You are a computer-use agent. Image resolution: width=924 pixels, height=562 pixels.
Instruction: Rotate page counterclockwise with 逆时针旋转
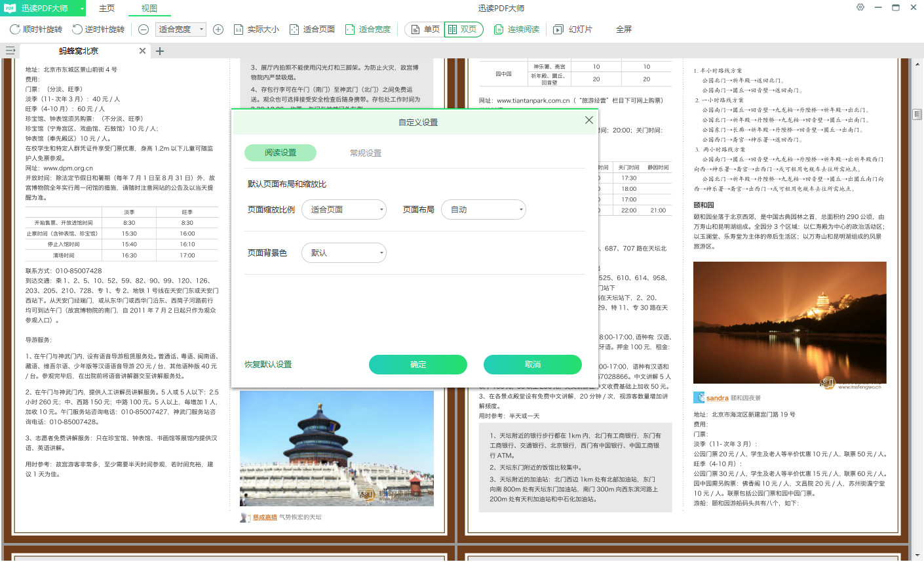tap(98, 30)
